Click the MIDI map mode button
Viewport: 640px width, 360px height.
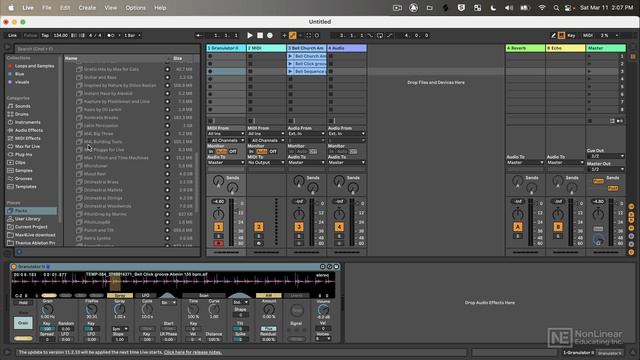coord(588,36)
